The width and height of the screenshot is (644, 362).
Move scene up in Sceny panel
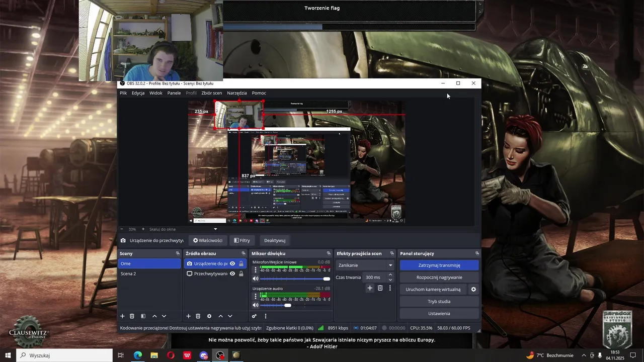click(x=154, y=316)
